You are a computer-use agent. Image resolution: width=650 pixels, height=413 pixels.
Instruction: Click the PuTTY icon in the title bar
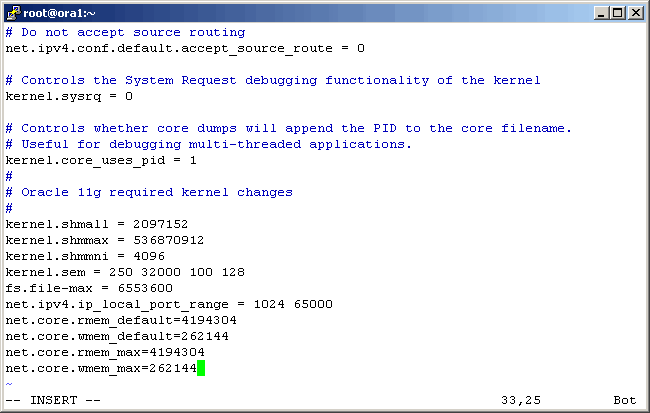(x=13, y=12)
